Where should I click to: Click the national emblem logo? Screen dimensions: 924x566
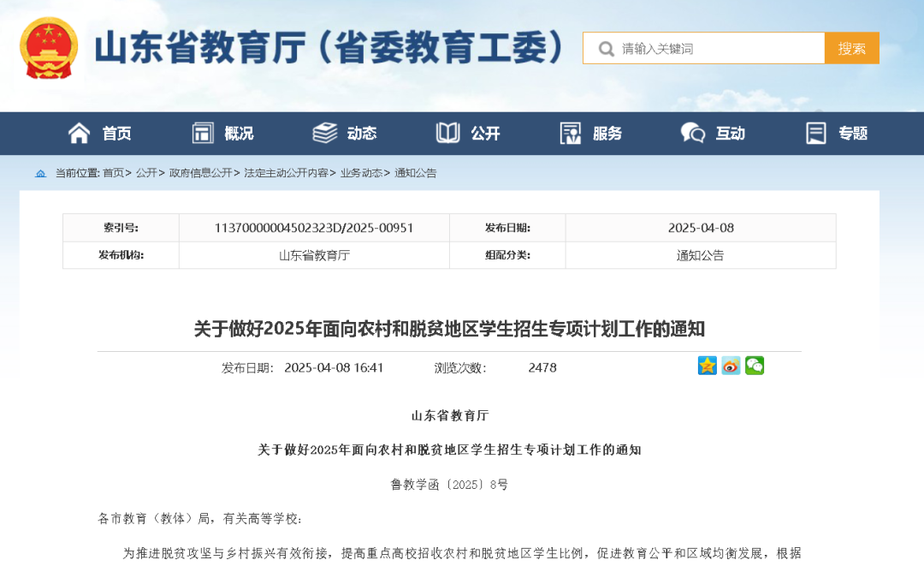pyautogui.click(x=49, y=48)
